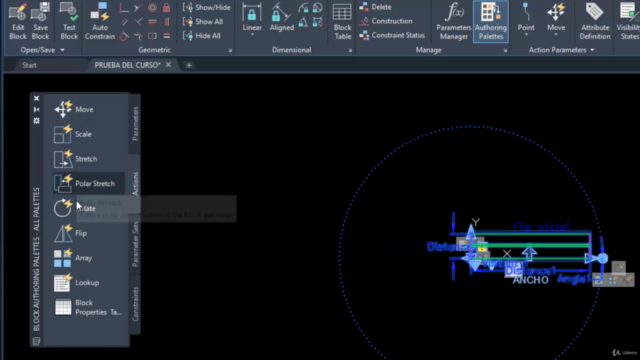640x360 pixels.
Task: Select the Angular dimensional constraint icon
Action: (x=303, y=22)
